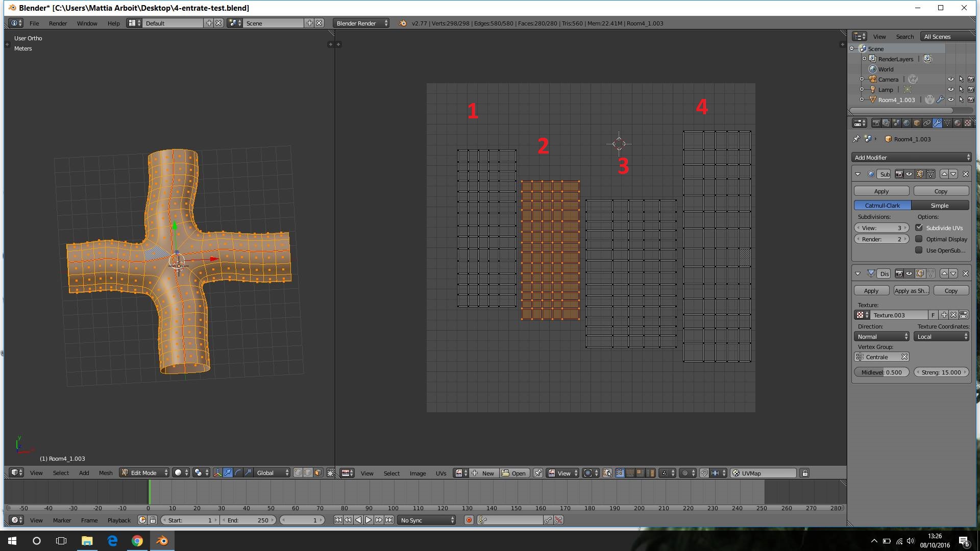Open the Modifiers (wrench) tab in Properties
This screenshot has height=551, width=980.
[938, 122]
